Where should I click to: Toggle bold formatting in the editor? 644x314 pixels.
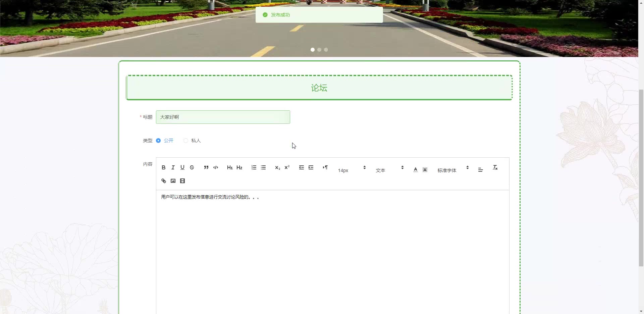click(x=164, y=167)
